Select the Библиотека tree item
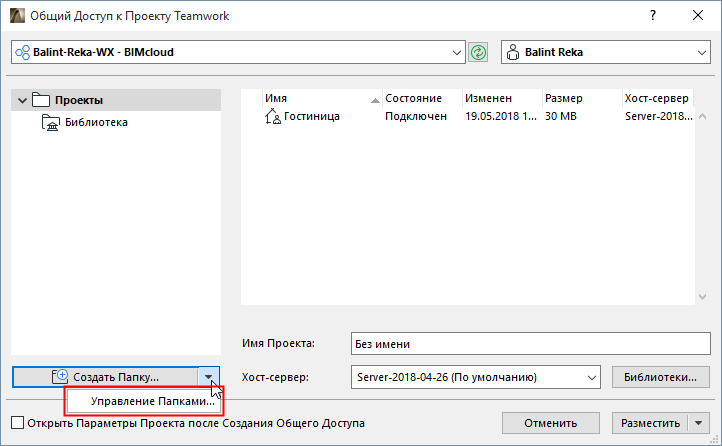The height and width of the screenshot is (446, 722). coord(96,122)
